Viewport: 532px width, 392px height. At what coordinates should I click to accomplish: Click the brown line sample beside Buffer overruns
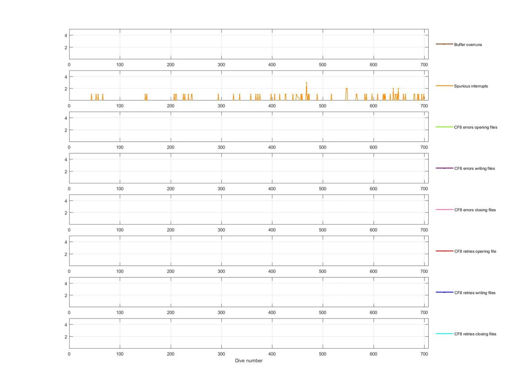(x=444, y=44)
